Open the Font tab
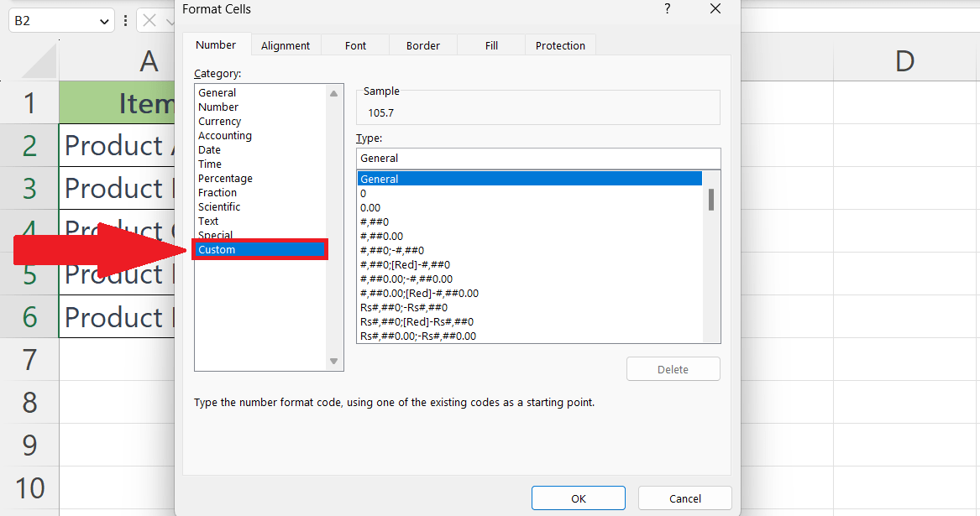This screenshot has height=516, width=980. (355, 45)
